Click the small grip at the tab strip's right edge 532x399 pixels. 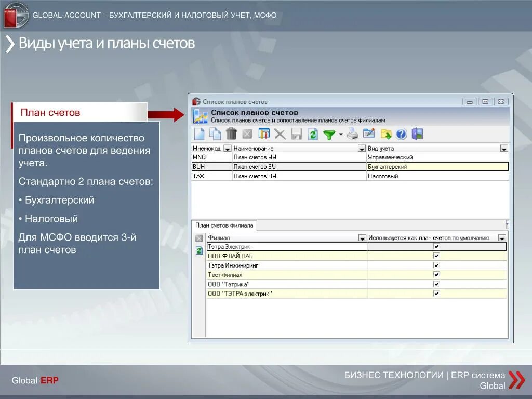coord(507,224)
